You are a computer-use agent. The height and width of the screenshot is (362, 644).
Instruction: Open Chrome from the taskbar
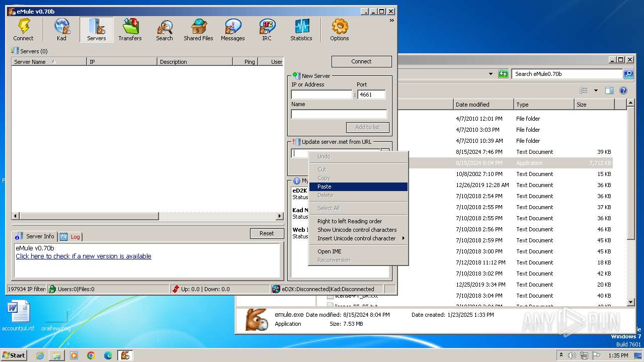pos(91,355)
